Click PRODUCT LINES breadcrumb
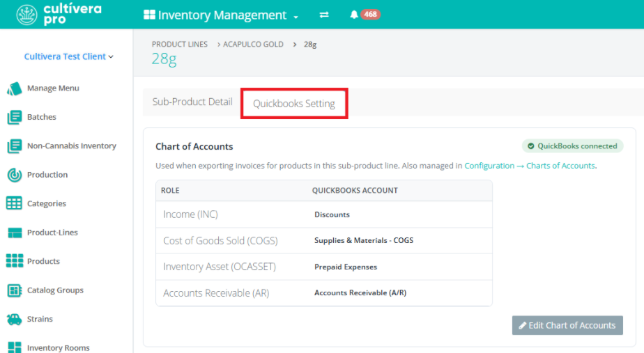This screenshot has height=353, width=644. click(180, 45)
